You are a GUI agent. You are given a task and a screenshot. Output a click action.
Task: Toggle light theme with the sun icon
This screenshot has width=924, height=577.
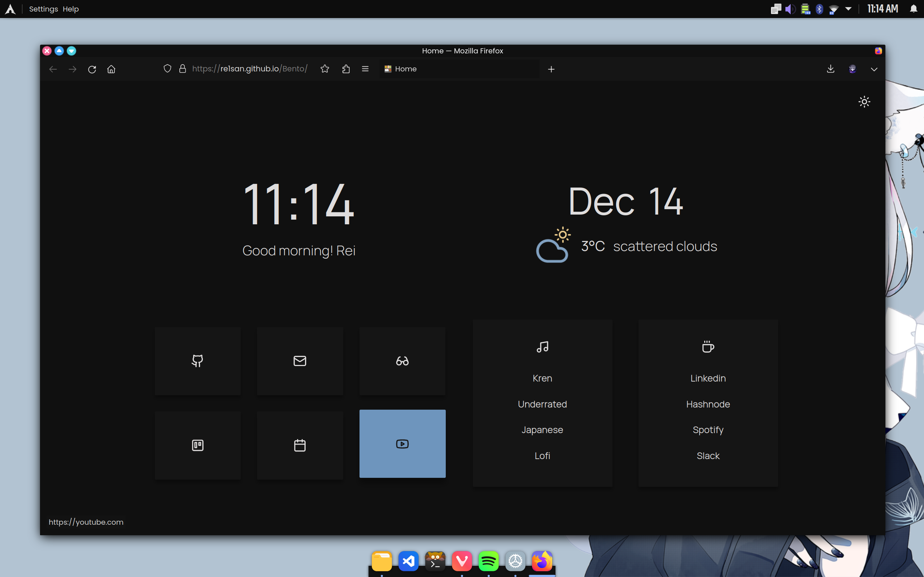click(x=864, y=101)
